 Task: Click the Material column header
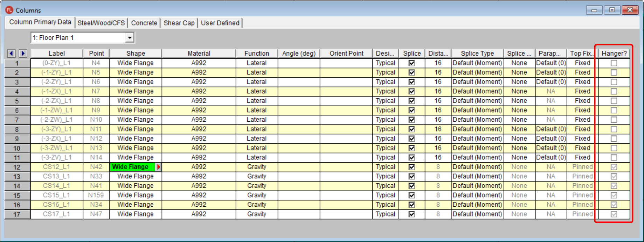click(x=199, y=54)
